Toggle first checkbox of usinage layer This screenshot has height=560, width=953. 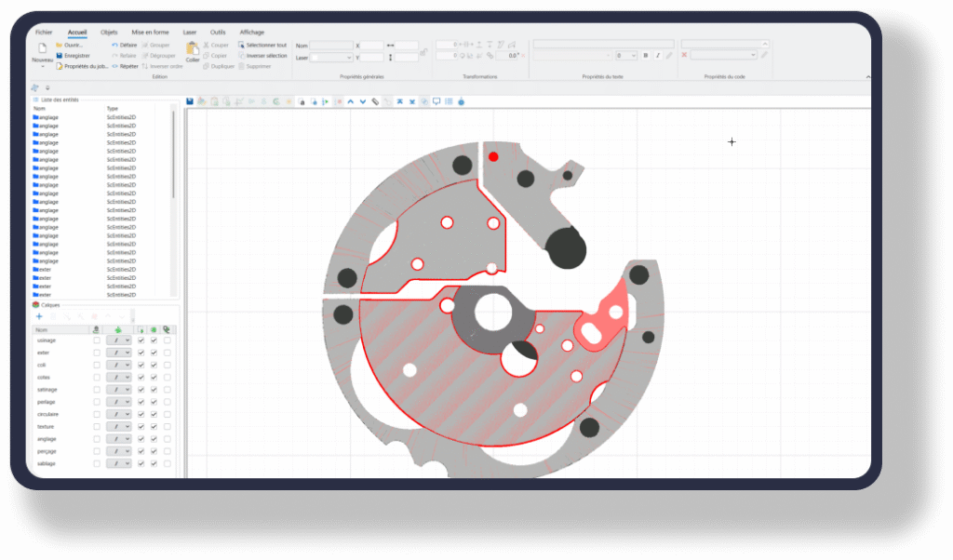coord(97,340)
